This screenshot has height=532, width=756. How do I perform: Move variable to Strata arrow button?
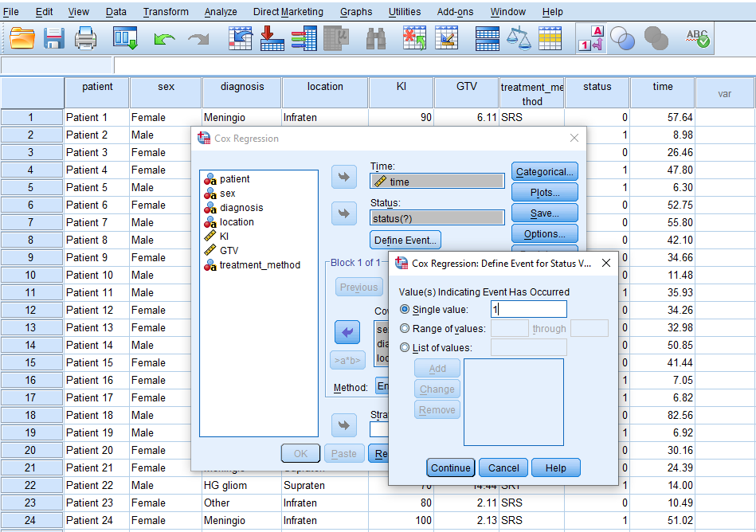point(344,425)
